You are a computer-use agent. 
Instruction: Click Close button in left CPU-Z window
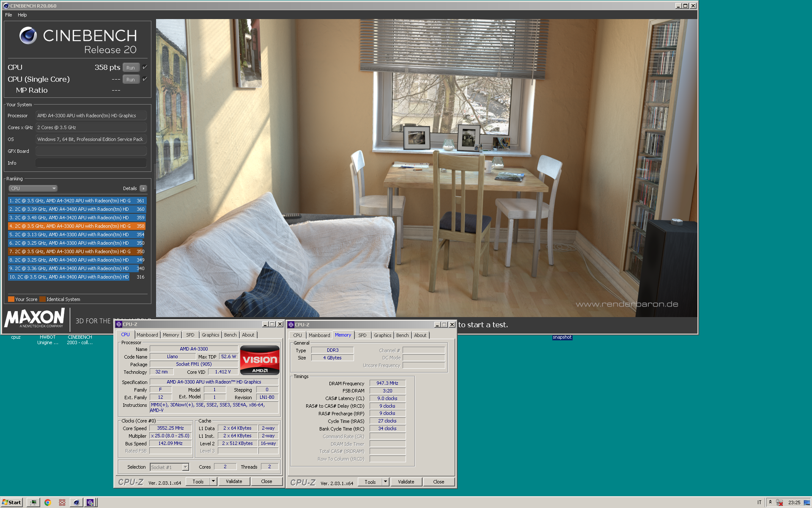coord(266,481)
